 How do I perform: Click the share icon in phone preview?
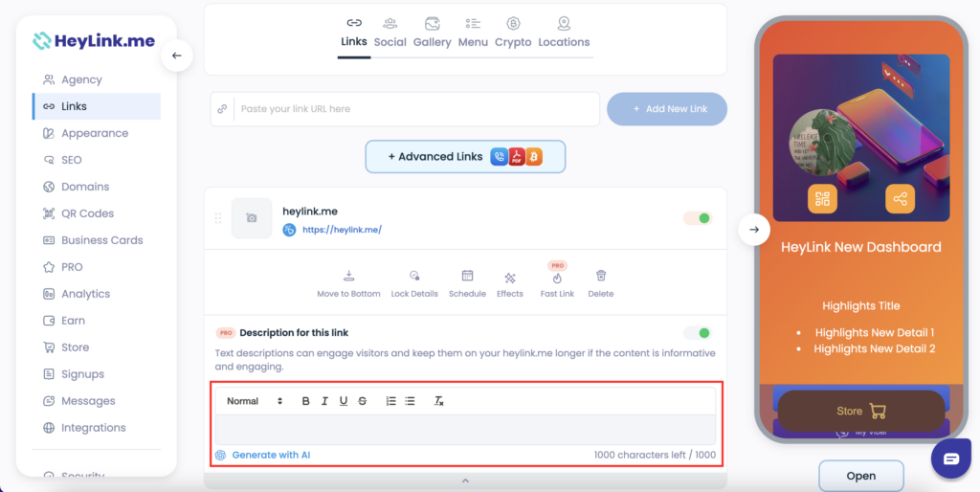[x=900, y=199]
